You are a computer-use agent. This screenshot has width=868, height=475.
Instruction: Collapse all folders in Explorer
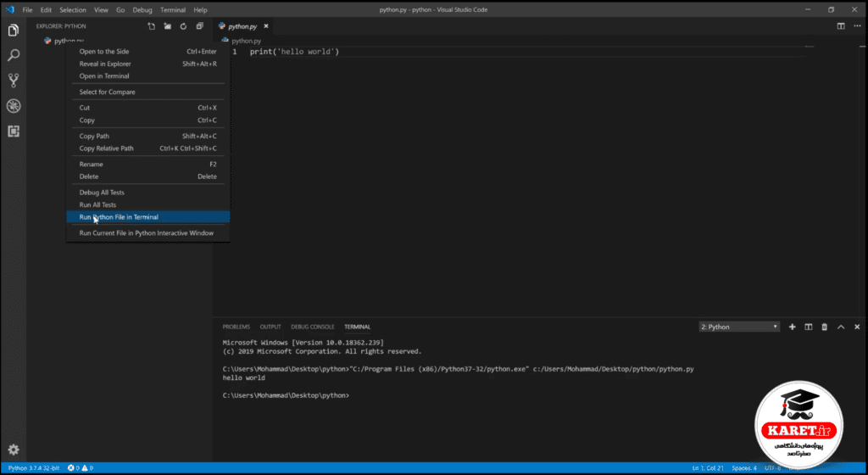pyautogui.click(x=199, y=26)
